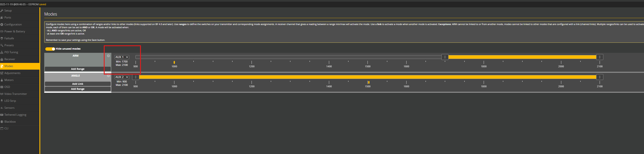Open the Setup tab wrench icon
Image resolution: width=644 pixels, height=154 pixels.
2,11
